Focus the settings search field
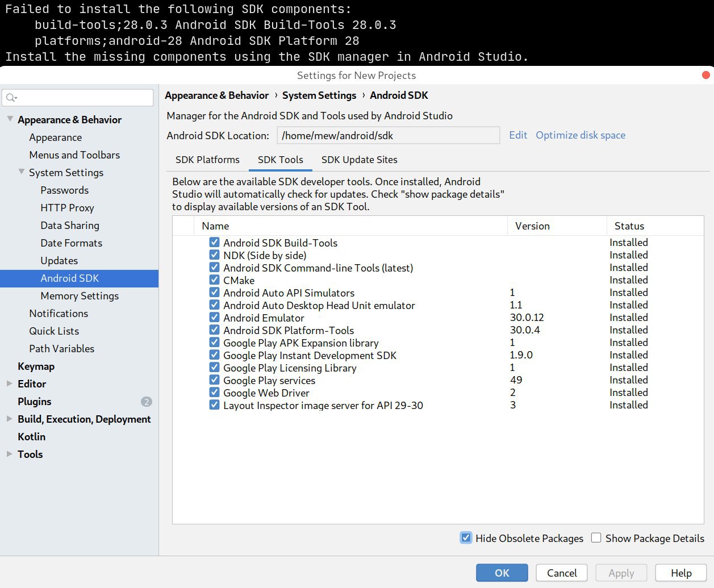714x588 pixels. (78, 98)
